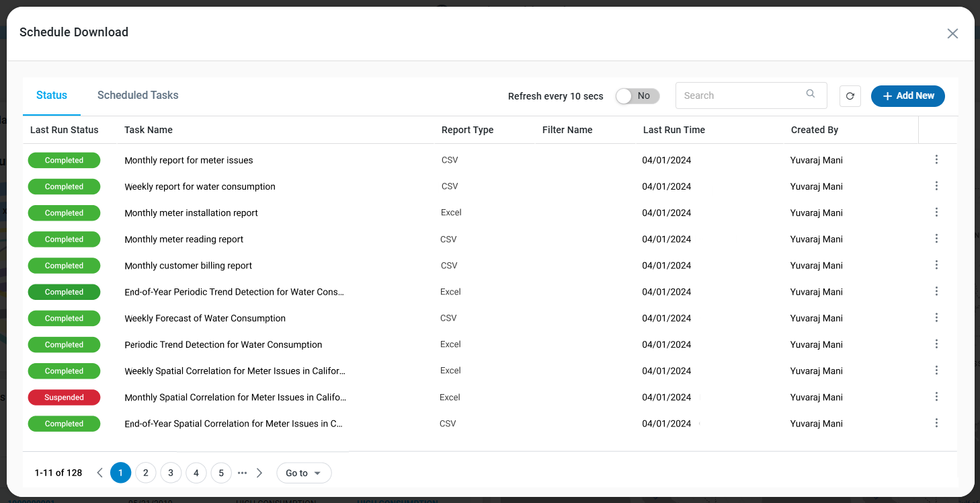Open actions menu for Monthly report for meter issues
The image size is (980, 503).
936,159
